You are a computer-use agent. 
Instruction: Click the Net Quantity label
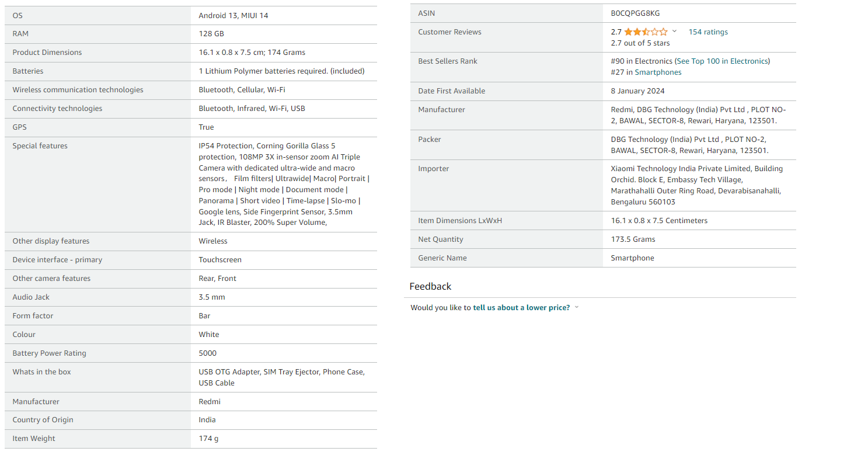(x=440, y=239)
